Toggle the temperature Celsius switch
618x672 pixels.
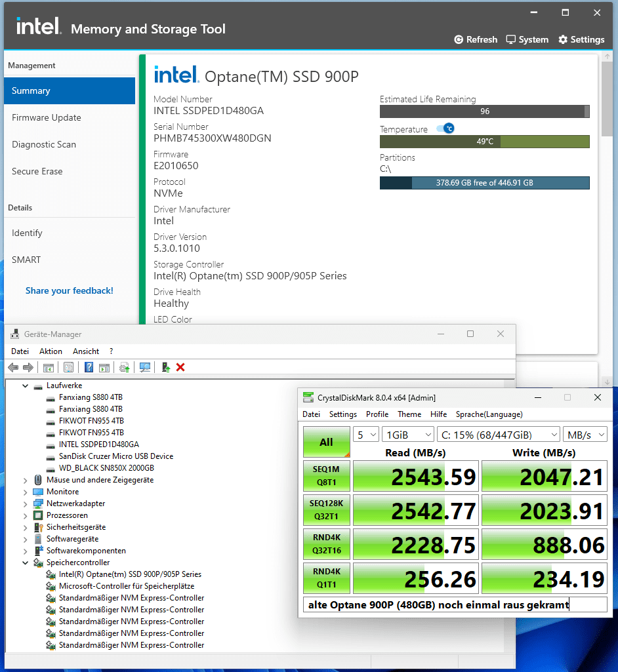(x=445, y=128)
